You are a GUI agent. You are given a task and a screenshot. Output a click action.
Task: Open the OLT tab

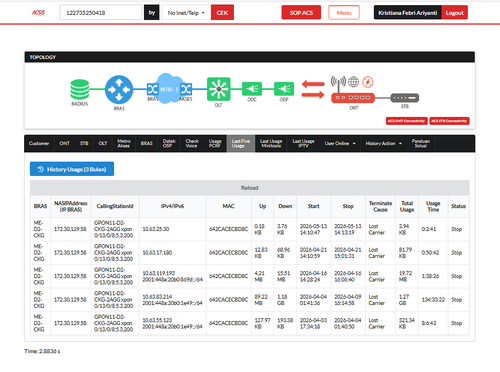tap(103, 143)
